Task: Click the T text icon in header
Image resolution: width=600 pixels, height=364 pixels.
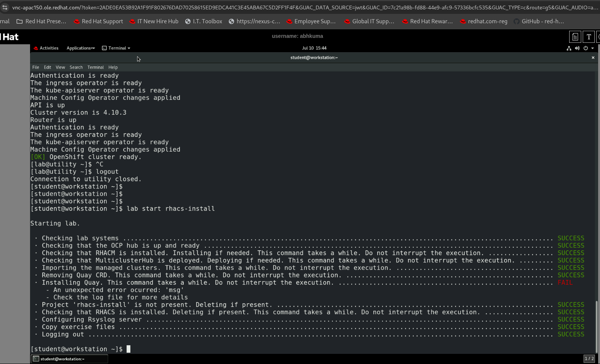Action: click(x=589, y=37)
